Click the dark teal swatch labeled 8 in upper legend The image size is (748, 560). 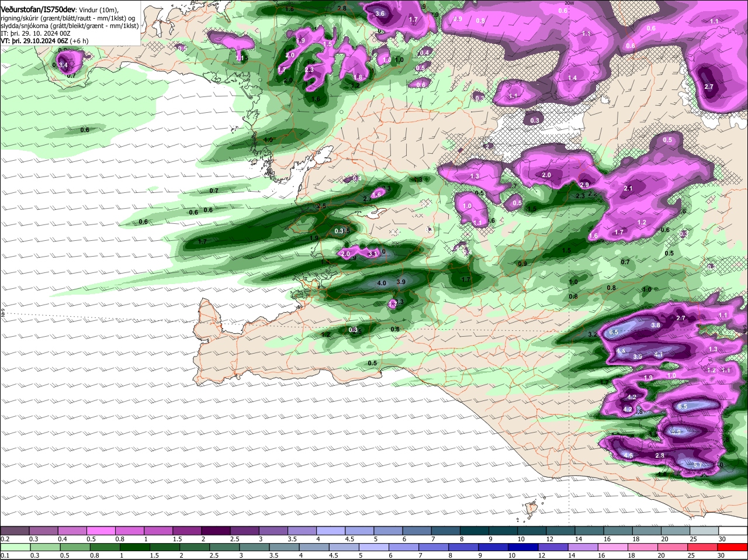click(475, 530)
